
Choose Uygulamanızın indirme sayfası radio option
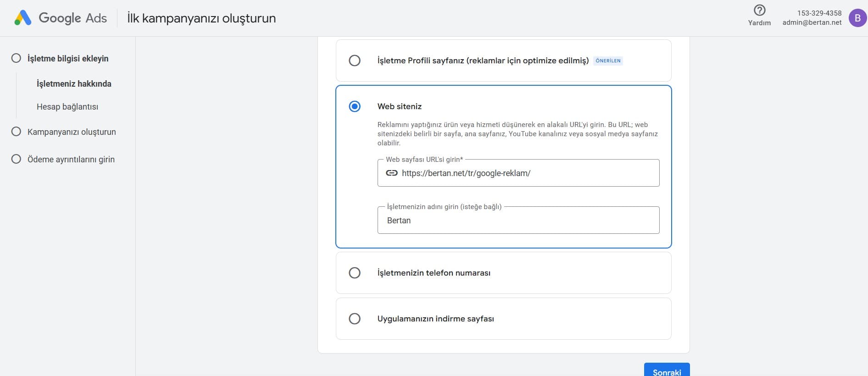tap(355, 319)
